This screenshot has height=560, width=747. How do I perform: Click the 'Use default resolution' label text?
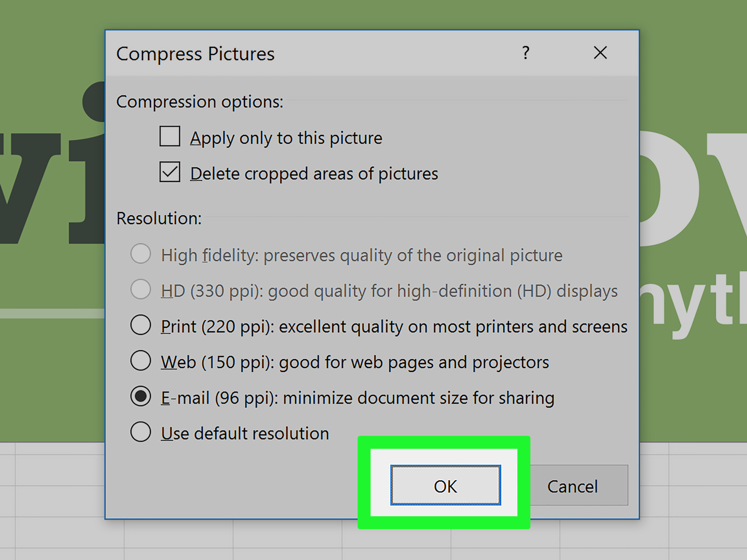[x=245, y=434]
